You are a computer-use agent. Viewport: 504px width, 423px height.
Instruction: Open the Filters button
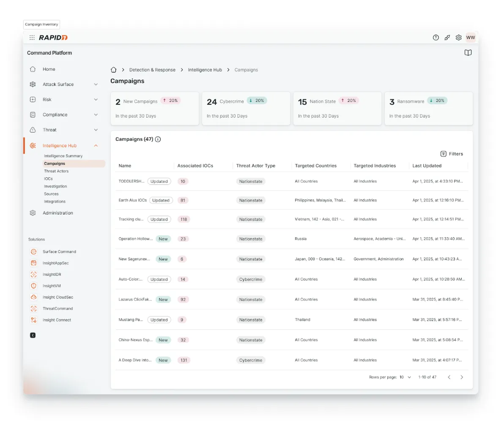(452, 154)
